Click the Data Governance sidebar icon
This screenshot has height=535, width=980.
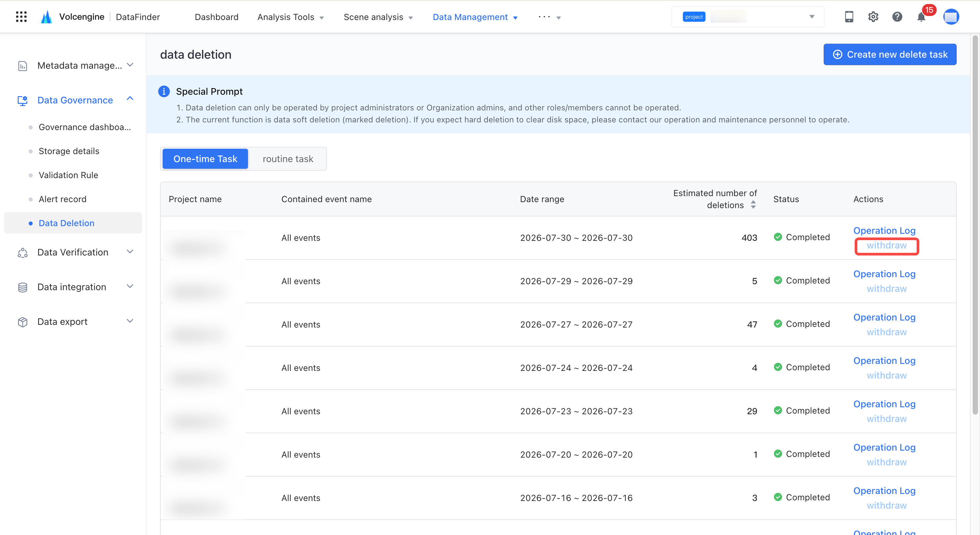coord(22,100)
